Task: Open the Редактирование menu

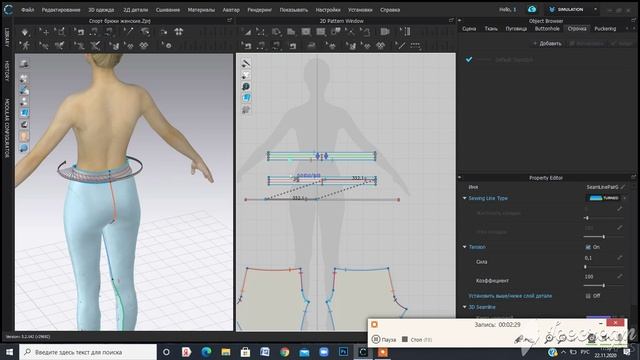Action: click(x=61, y=10)
